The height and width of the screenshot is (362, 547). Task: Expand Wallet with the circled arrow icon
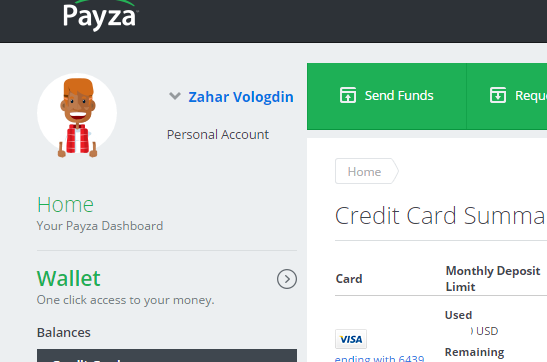click(287, 279)
